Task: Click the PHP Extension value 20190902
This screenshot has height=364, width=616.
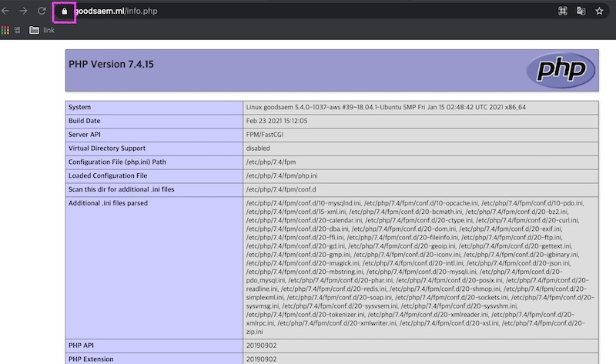Action: [261, 359]
